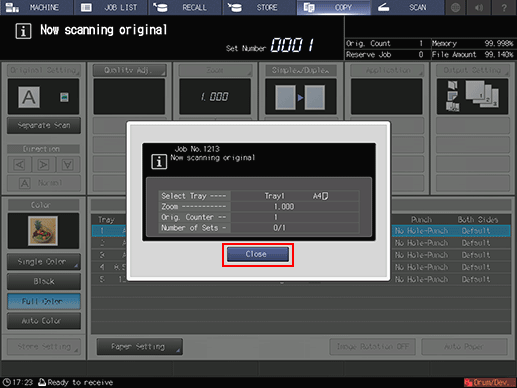This screenshot has height=388, width=517.
Task: Click the speaker volume icon
Action: 479,7
